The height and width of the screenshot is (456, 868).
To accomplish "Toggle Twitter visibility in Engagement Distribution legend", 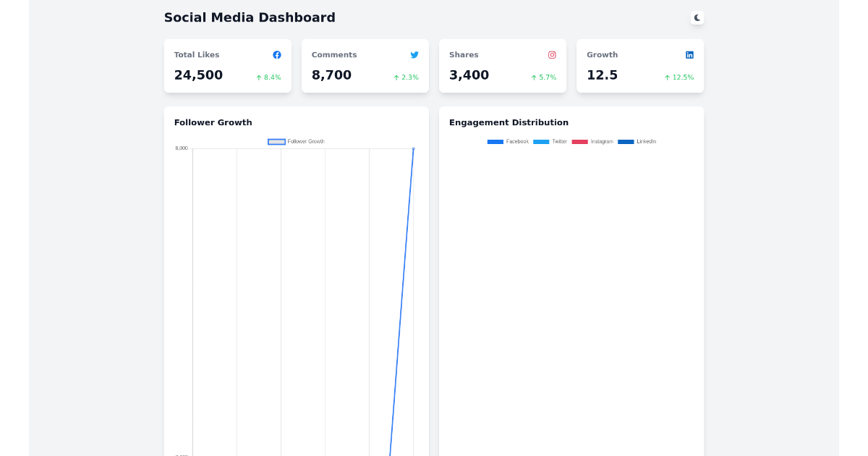I will click(552, 142).
